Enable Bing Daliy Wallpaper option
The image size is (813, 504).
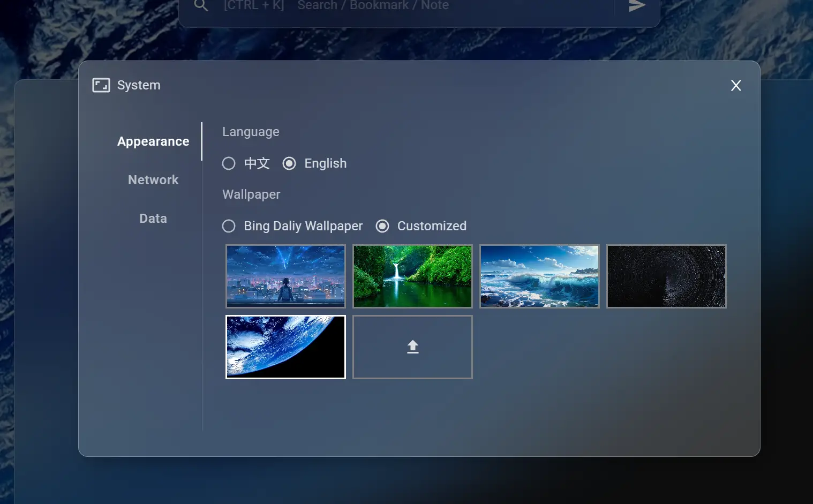pyautogui.click(x=229, y=226)
